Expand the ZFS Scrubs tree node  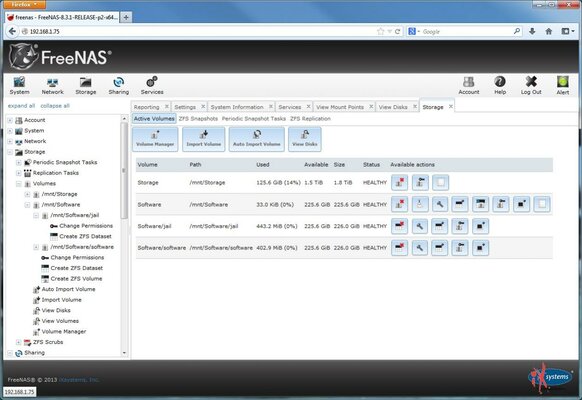point(19,342)
